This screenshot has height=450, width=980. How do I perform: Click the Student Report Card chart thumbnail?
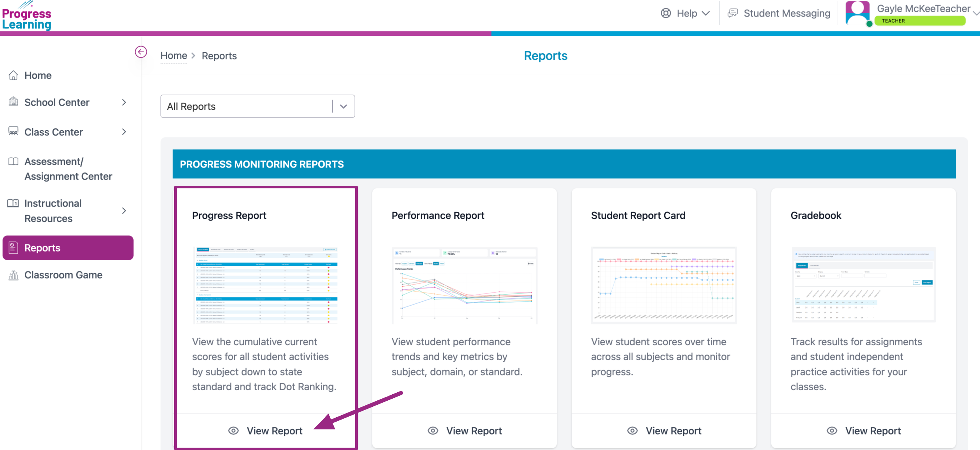[x=663, y=285]
